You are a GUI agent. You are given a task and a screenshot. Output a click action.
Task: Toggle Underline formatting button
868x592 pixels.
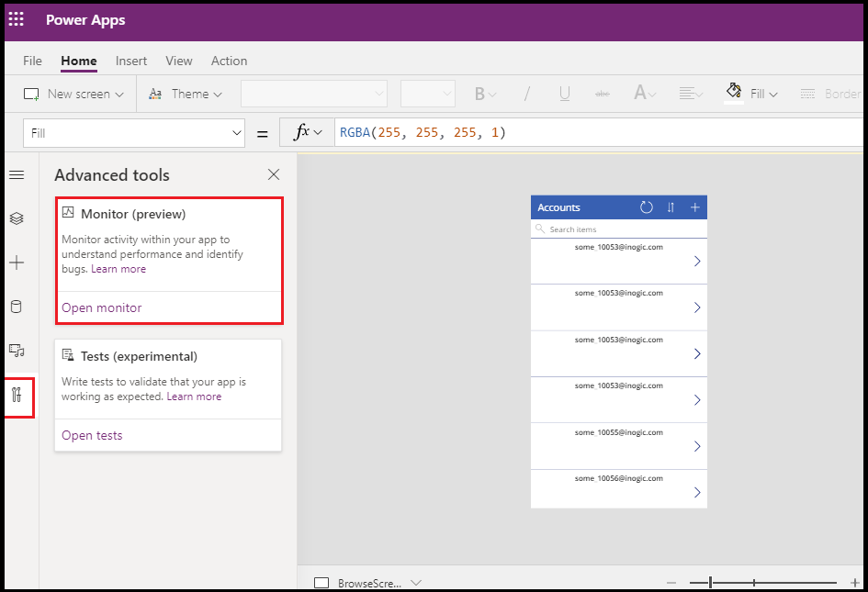point(565,94)
